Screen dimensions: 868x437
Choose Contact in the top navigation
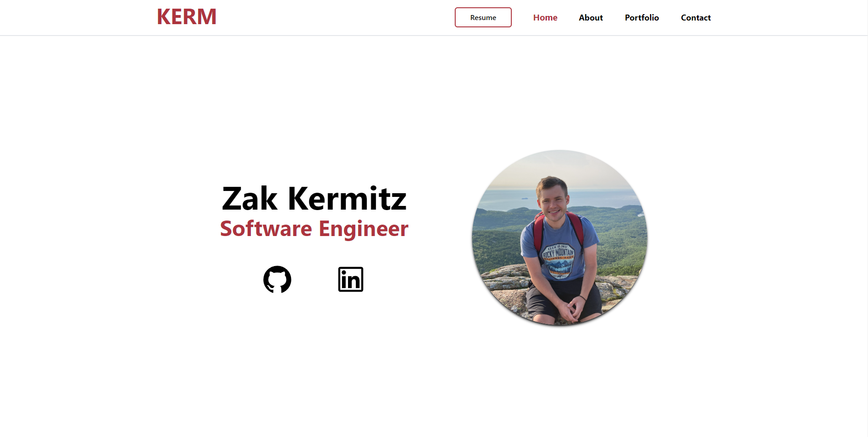point(696,17)
